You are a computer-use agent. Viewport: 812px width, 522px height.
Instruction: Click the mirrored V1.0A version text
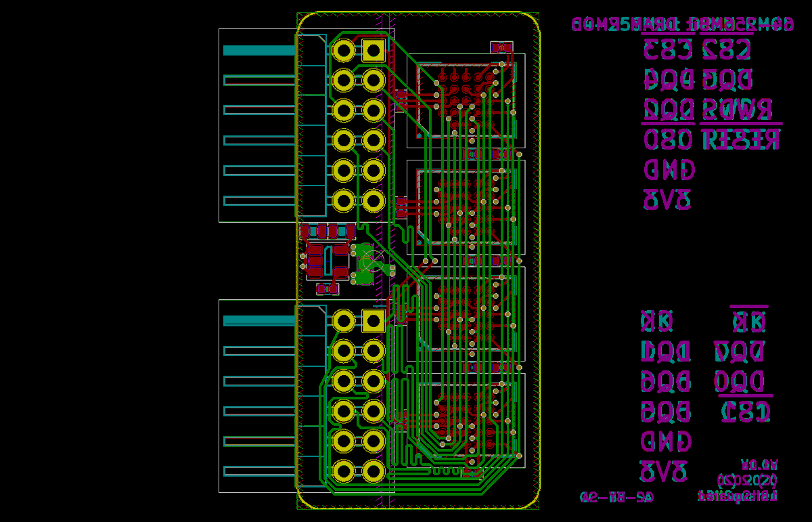click(x=759, y=465)
